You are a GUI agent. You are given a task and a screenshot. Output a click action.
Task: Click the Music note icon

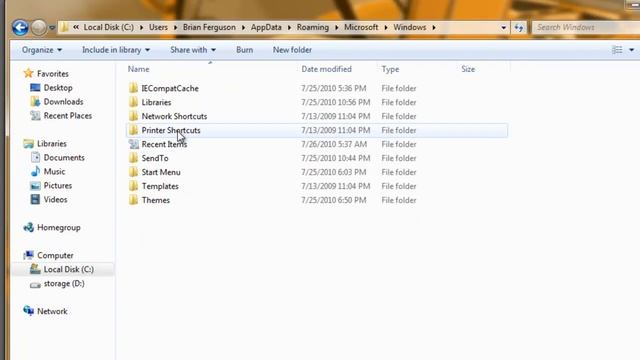[x=36, y=171]
